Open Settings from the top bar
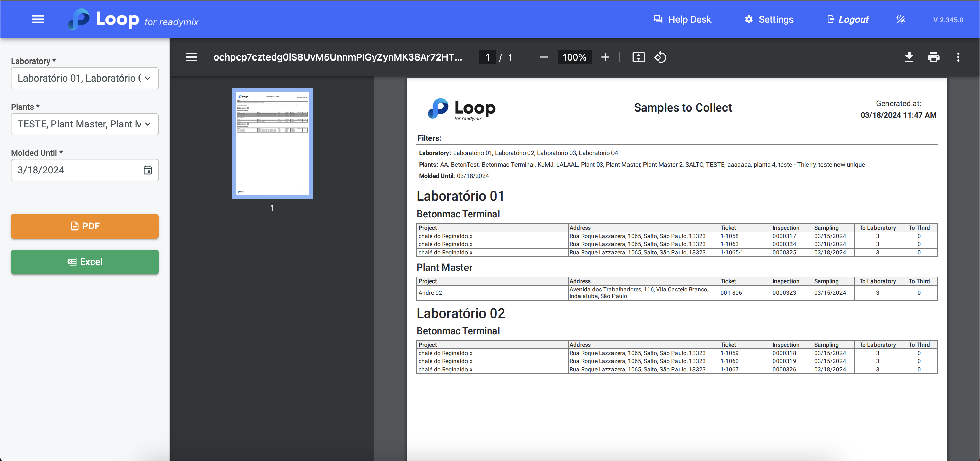This screenshot has width=980, height=461. click(x=768, y=19)
